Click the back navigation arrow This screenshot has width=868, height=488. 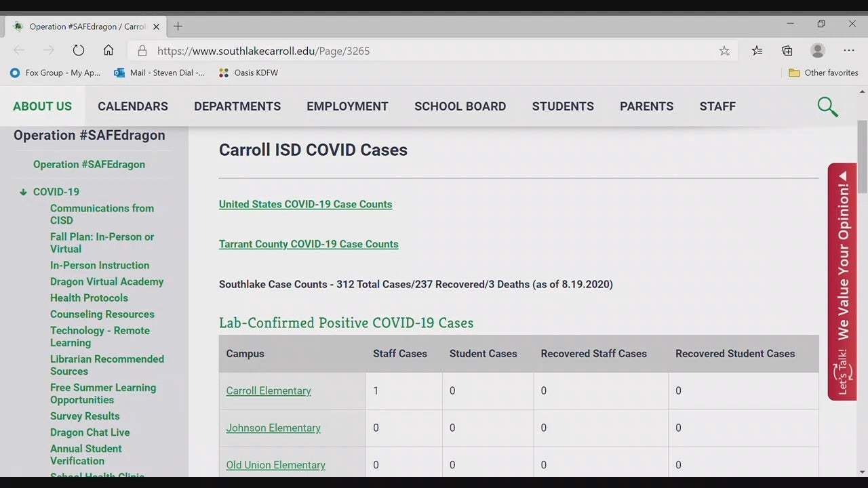pyautogui.click(x=18, y=50)
